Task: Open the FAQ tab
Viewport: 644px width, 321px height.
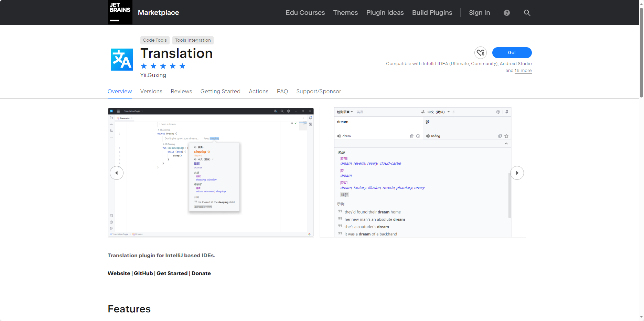Action: tap(282, 91)
